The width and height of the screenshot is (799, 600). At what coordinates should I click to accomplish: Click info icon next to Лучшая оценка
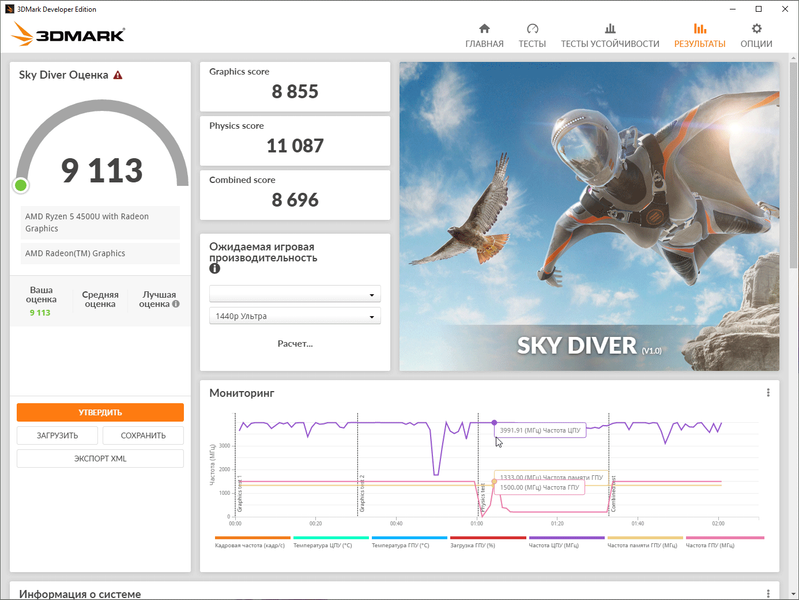tap(176, 304)
